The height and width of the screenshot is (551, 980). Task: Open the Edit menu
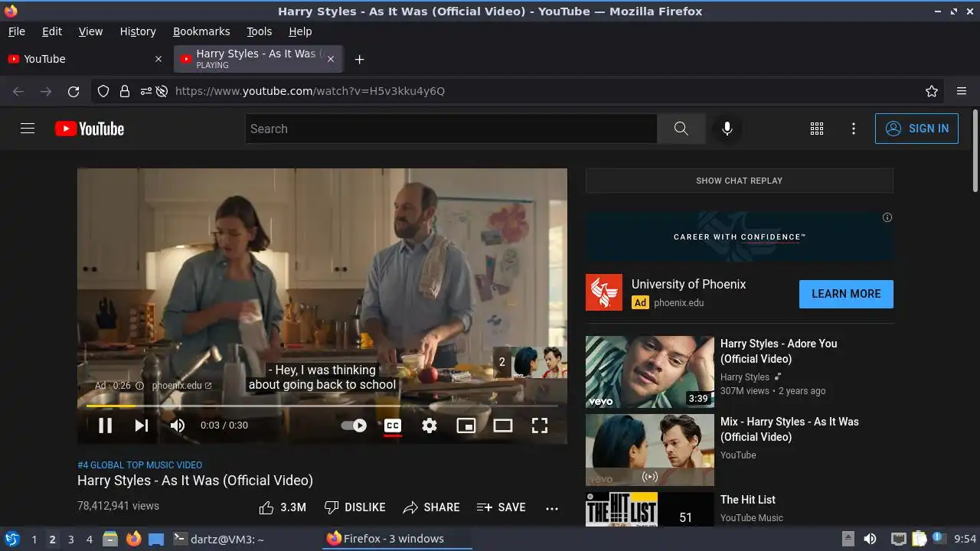coord(52,31)
